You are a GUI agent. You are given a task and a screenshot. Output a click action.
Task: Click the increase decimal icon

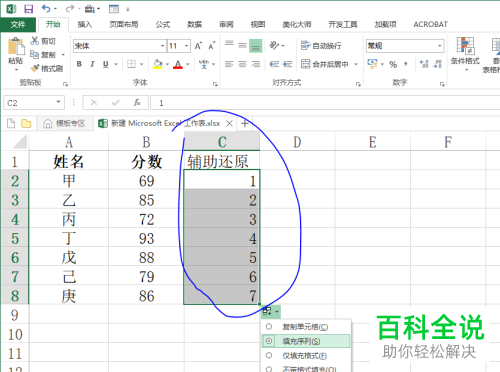click(424, 64)
